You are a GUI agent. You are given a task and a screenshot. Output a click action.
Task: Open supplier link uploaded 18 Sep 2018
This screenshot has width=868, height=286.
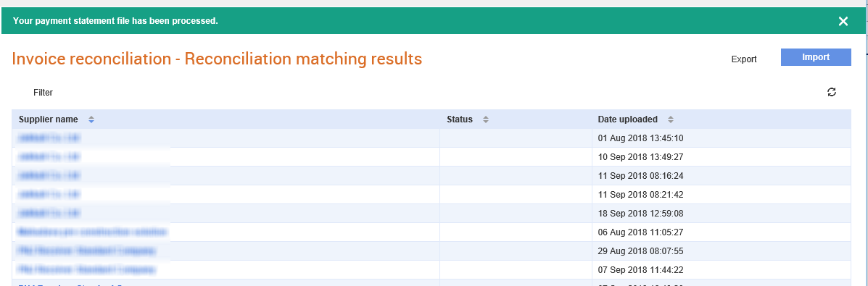tap(49, 213)
